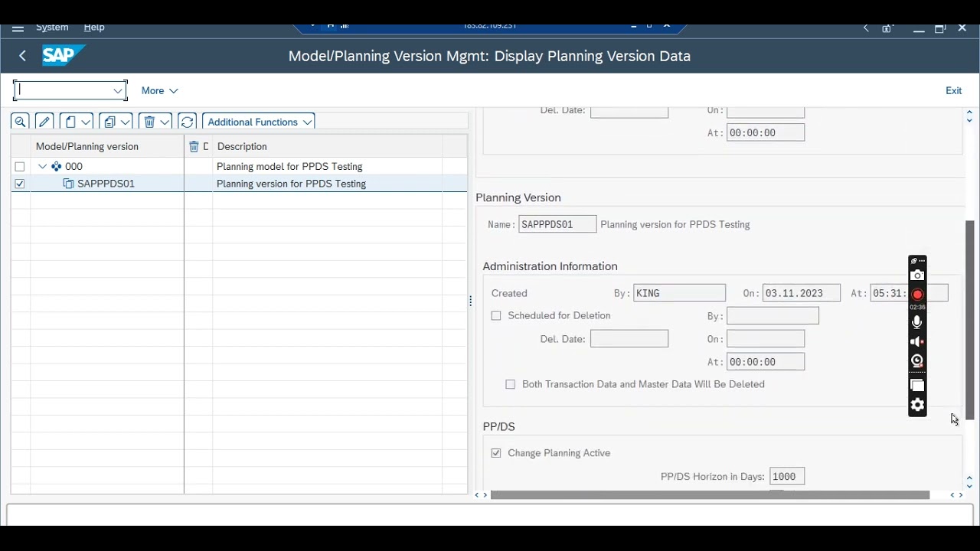Click the pencil change icon
This screenshot has height=551, width=980.
[x=44, y=122]
